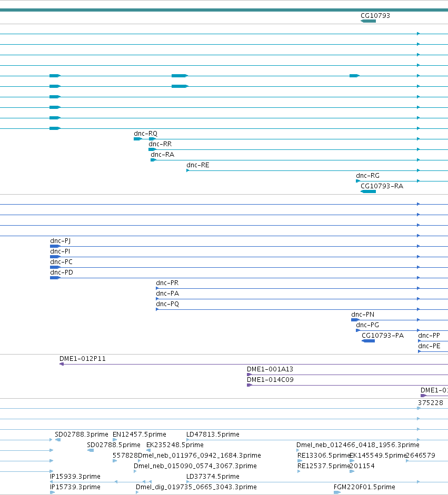Click the 557828 feature label
Screen dimensions: 448x495
pos(125,455)
